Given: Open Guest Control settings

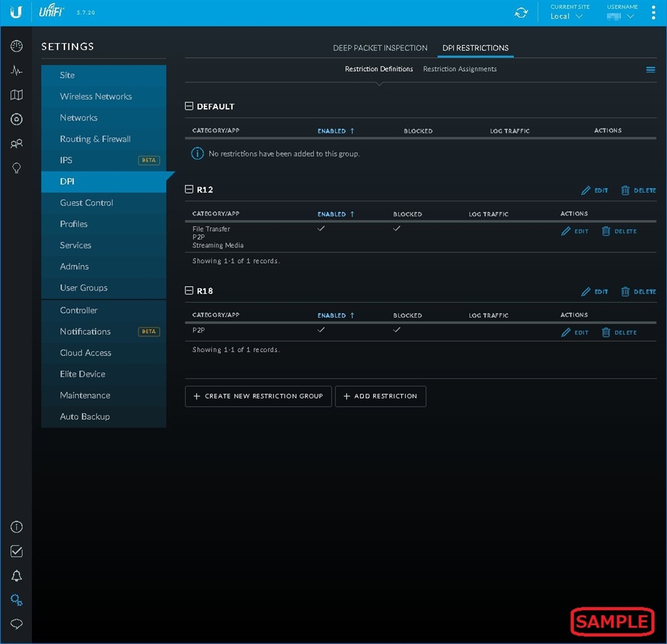Looking at the screenshot, I should [x=104, y=203].
